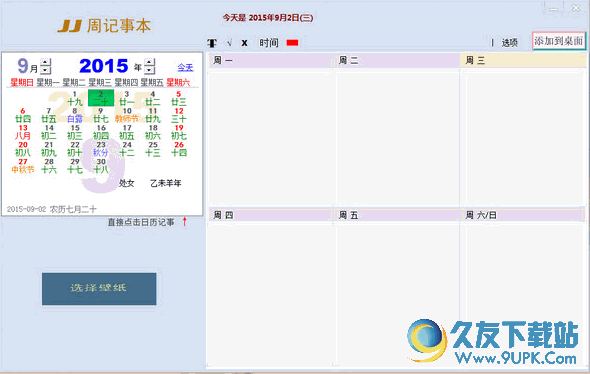Click the date text 2015-09-02 农历七月二十
The width and height of the screenshot is (590, 374).
click(52, 209)
